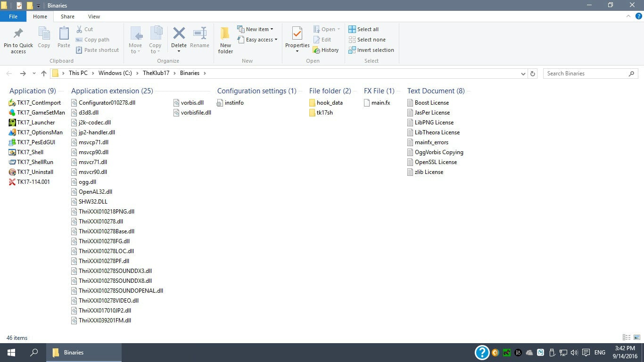Select the TK17_OptionsMan application
644x362 pixels.
click(36, 132)
